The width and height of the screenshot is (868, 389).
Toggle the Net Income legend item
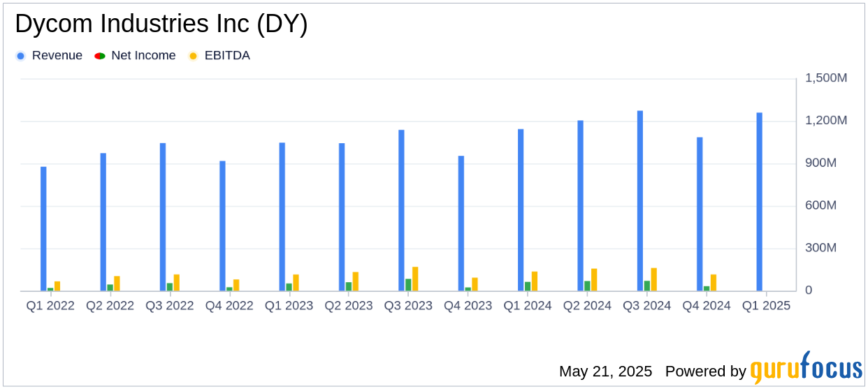point(136,56)
